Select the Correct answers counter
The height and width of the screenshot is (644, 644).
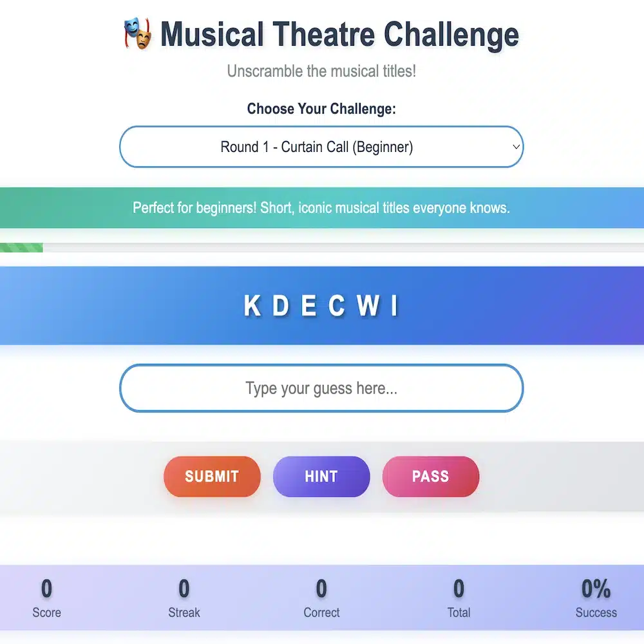tap(321, 598)
